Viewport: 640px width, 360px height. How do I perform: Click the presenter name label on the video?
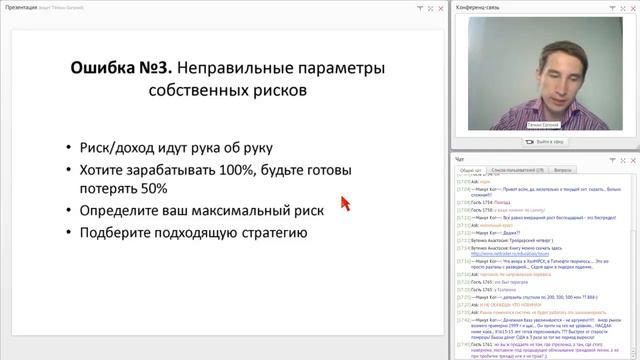[543, 125]
